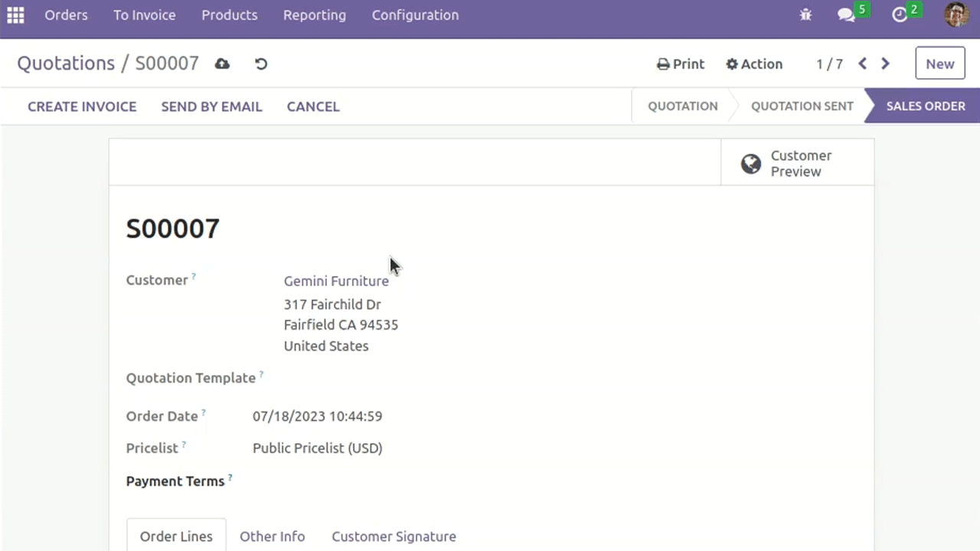Click the Create Invoice button
980x551 pixels.
point(82,106)
